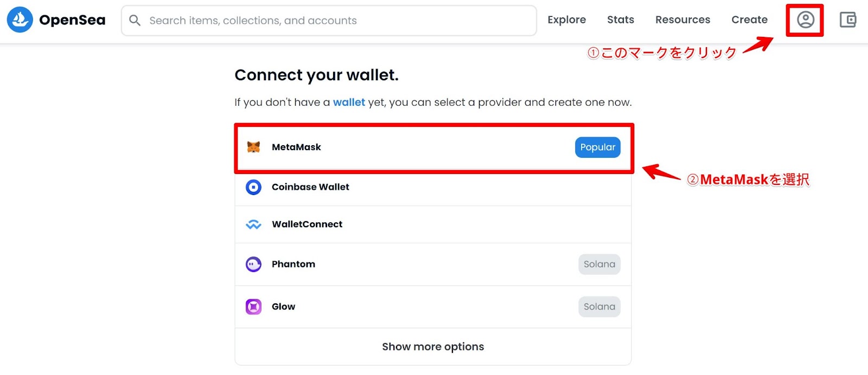Select MetaMask wallet option
Screen dimensions: 868x375
click(434, 147)
